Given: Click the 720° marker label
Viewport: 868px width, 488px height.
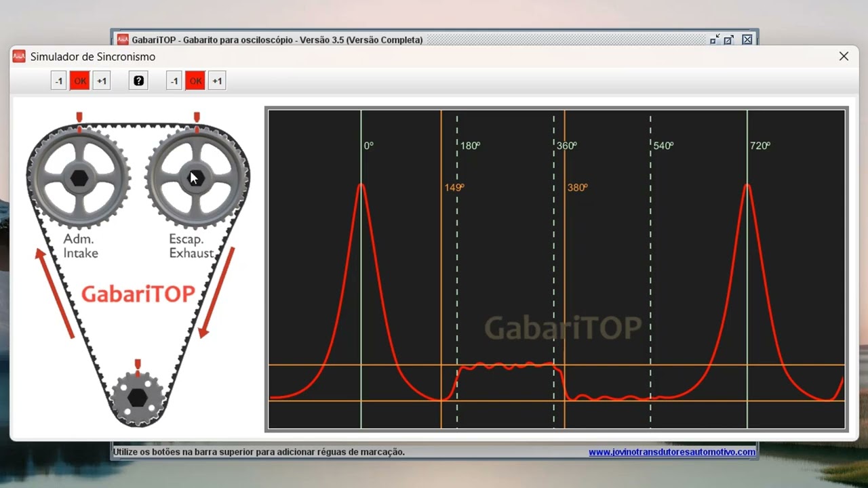Looking at the screenshot, I should tap(760, 146).
